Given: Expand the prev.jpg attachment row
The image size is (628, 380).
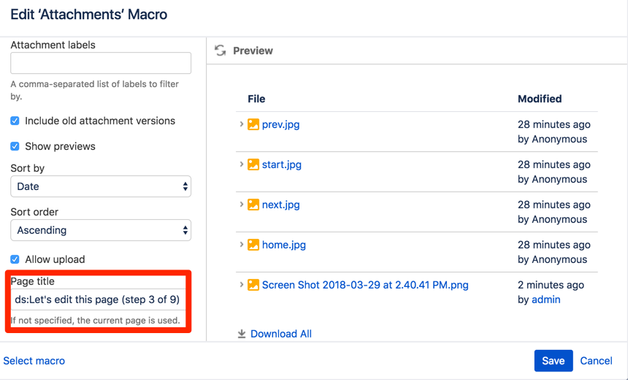Looking at the screenshot, I should (242, 124).
